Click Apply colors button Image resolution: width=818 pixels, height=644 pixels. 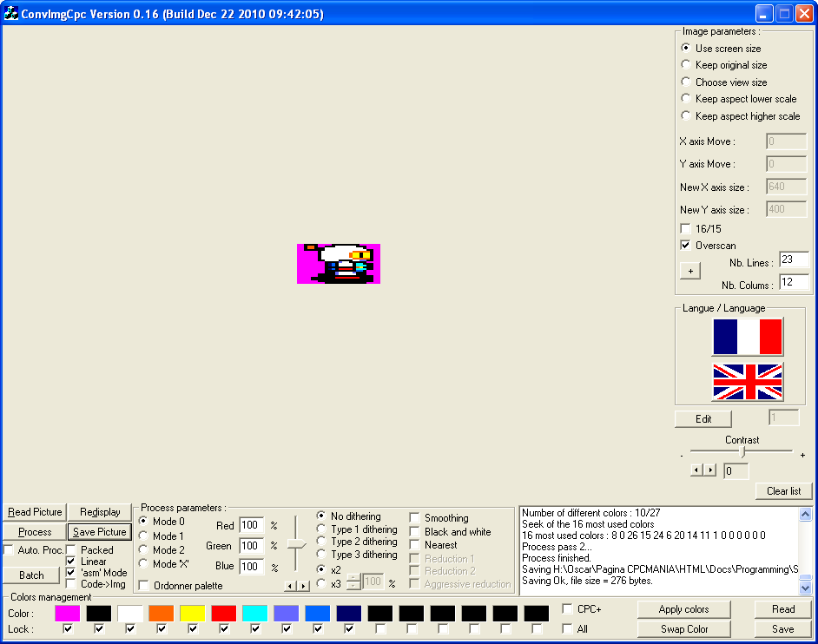click(683, 609)
